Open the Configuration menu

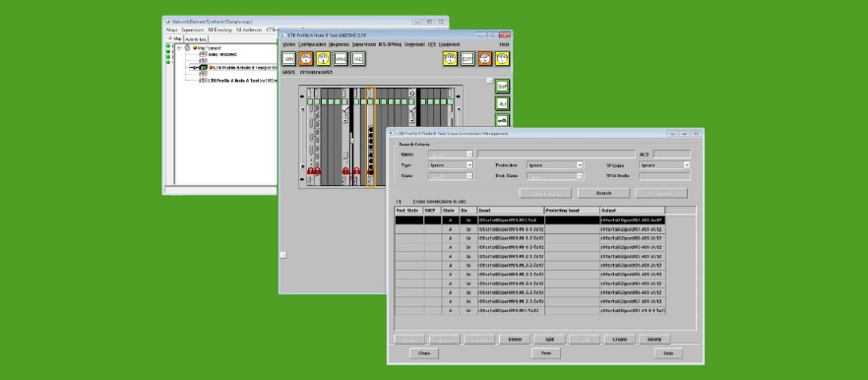click(x=312, y=44)
